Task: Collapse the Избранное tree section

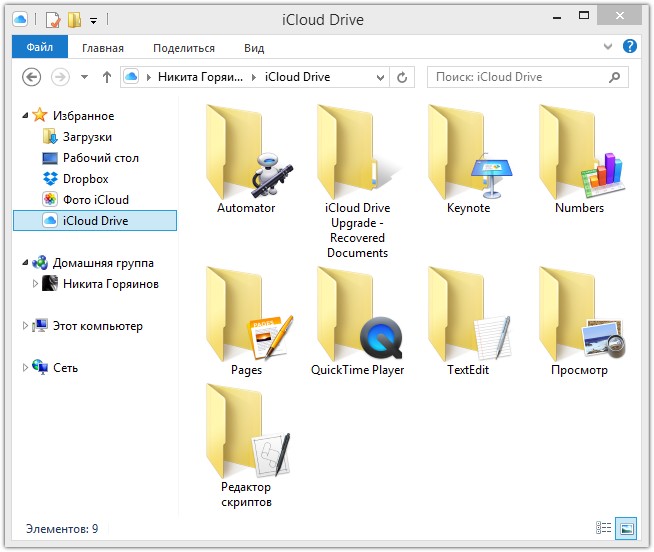Action: [x=25, y=115]
